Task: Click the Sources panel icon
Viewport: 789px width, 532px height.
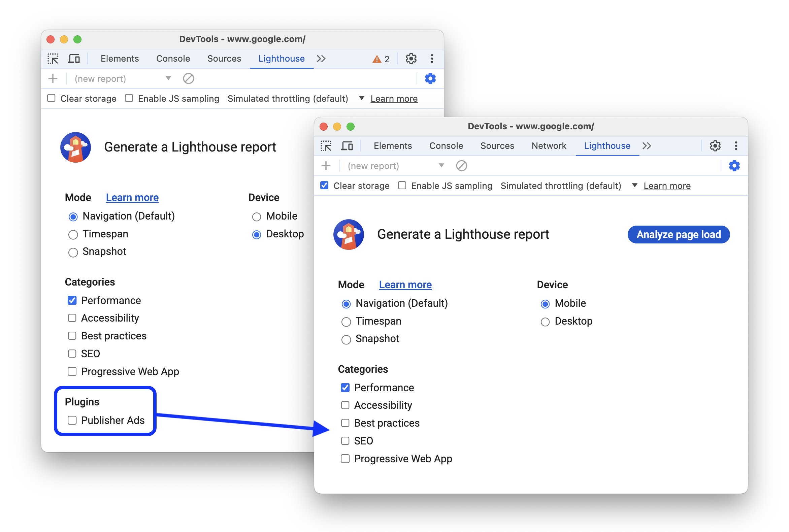Action: [224, 58]
